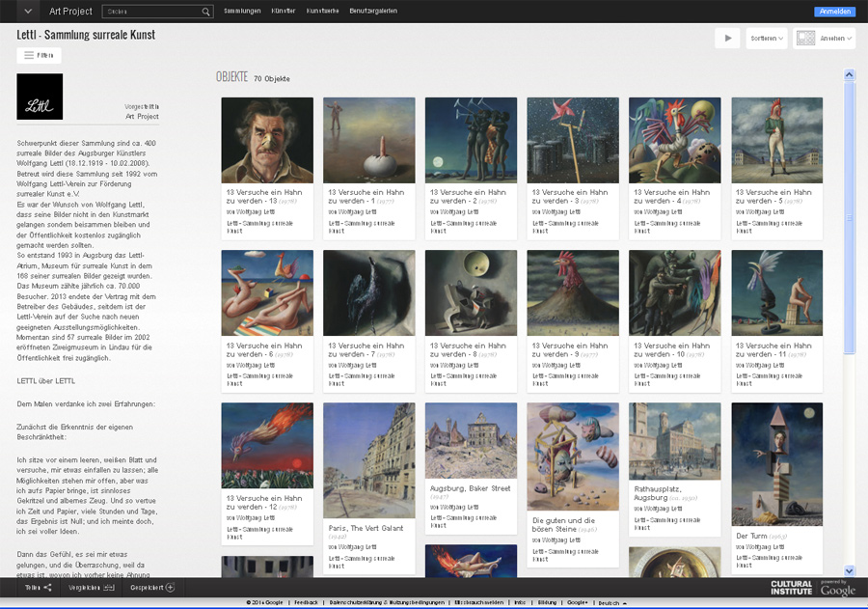
Task: Open the Google logo in the bottom bar
Action: click(x=837, y=590)
